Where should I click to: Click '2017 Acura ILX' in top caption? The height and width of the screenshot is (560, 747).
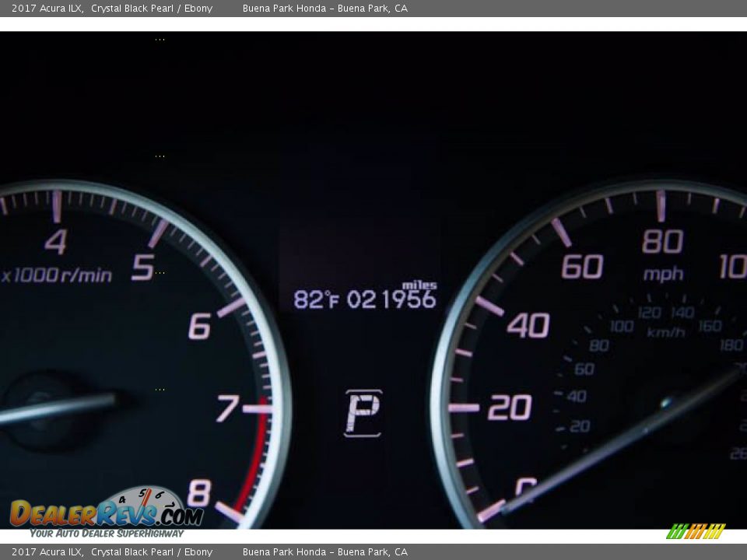click(x=47, y=9)
